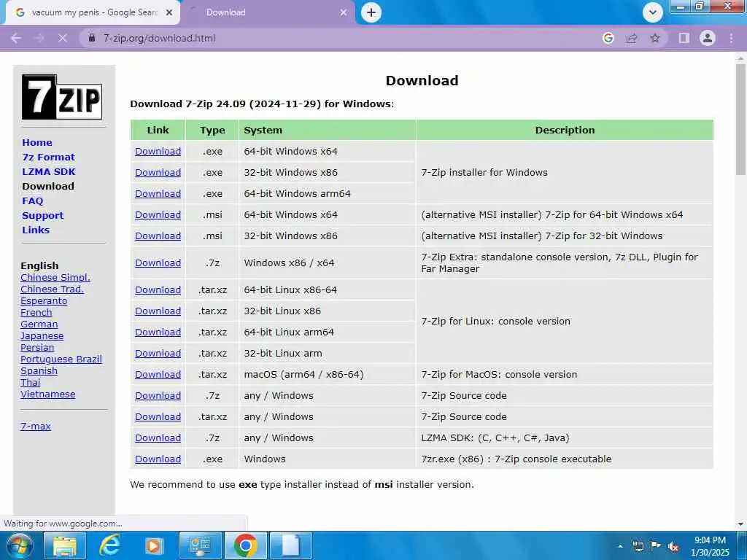The height and width of the screenshot is (560, 747).
Task: Open Home in sidebar
Action: [x=37, y=142]
